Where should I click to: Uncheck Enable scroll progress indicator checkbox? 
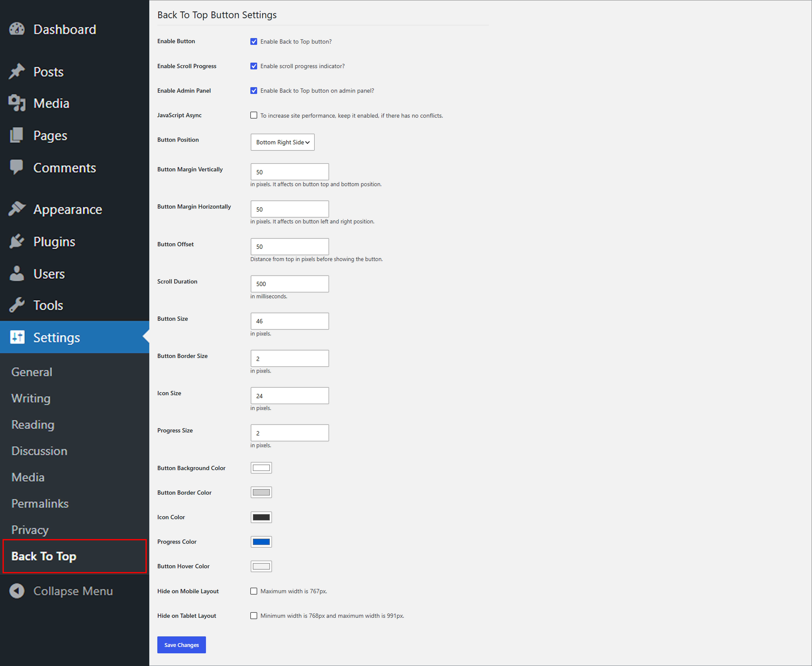254,66
